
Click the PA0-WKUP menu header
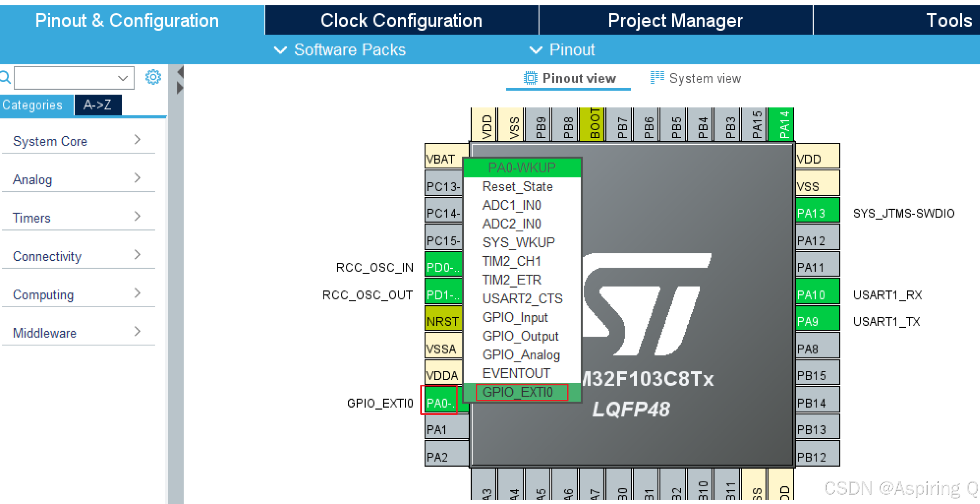tap(522, 168)
